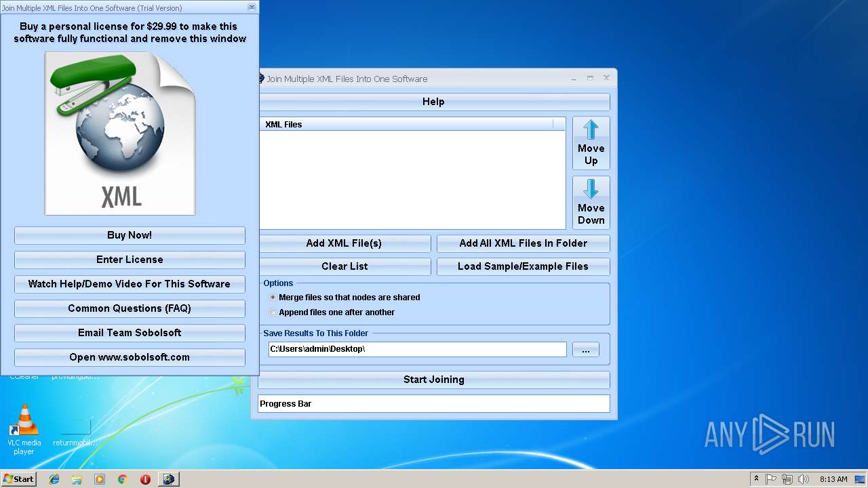Open Google Chrome from the taskbar

coord(123,479)
